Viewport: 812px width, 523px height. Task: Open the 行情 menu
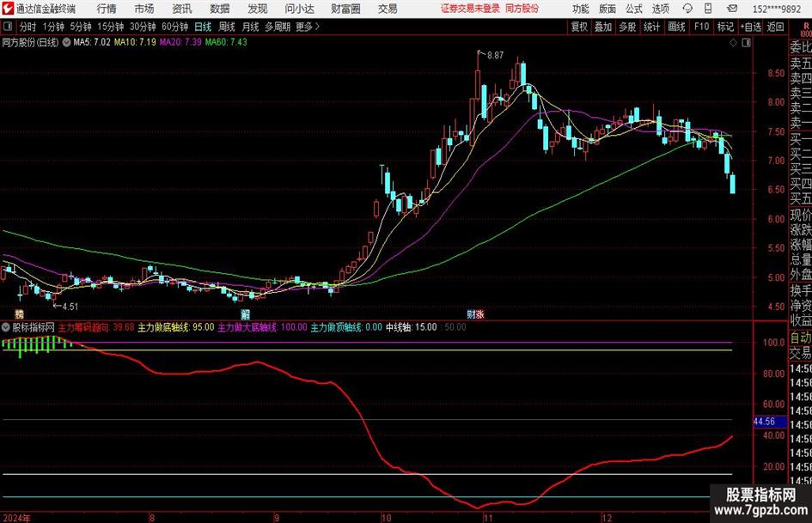coord(107,9)
